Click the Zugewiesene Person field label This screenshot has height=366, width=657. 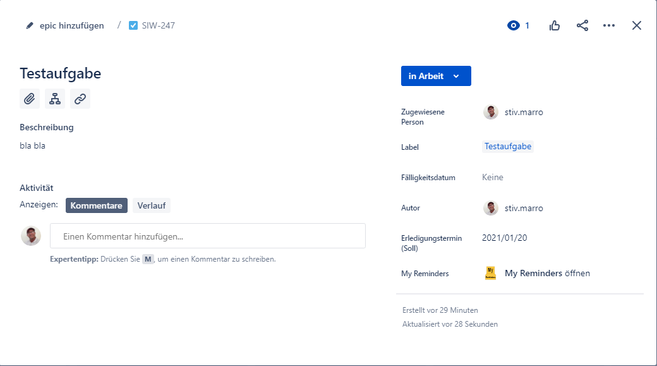(423, 117)
